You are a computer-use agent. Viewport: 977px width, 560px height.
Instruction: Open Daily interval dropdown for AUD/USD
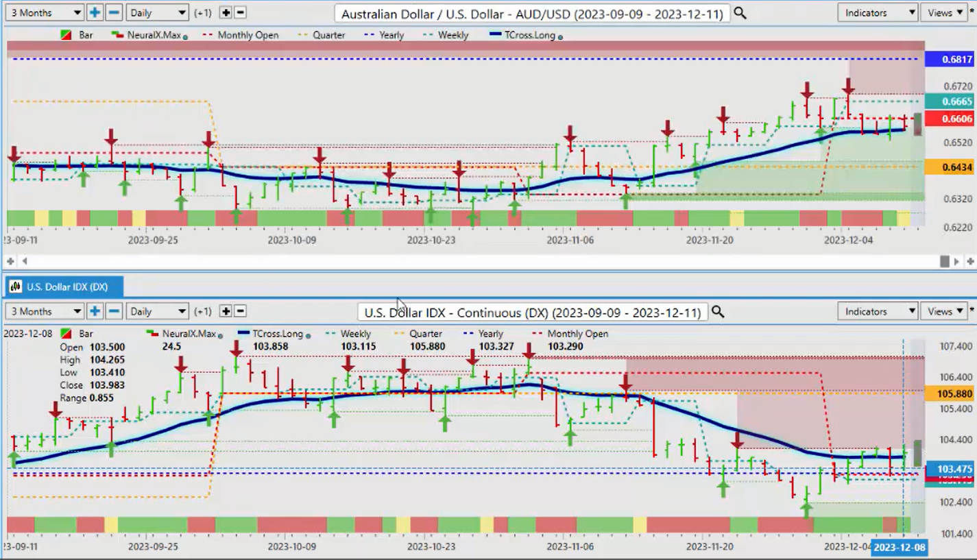tap(158, 12)
